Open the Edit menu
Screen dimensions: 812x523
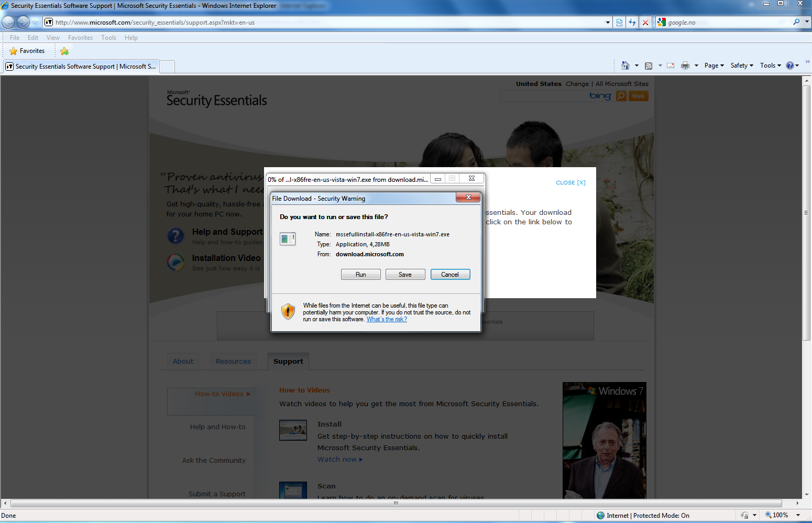(x=33, y=38)
